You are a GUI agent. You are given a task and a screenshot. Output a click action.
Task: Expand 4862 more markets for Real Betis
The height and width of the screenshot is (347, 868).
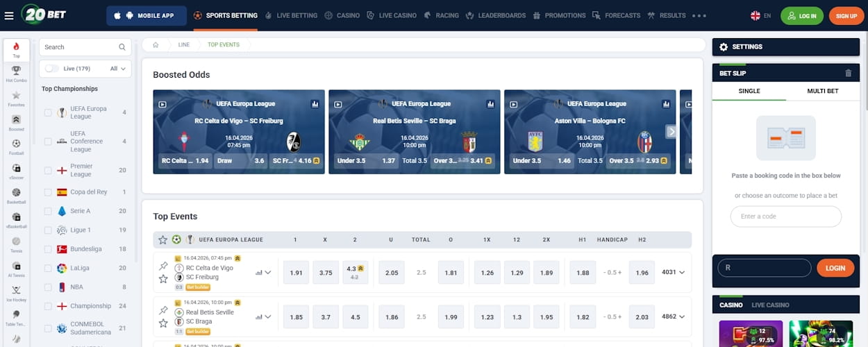tap(674, 316)
